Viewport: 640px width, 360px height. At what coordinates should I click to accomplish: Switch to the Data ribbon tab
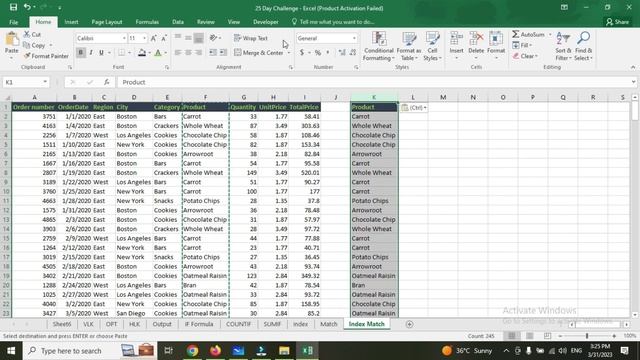(x=178, y=22)
